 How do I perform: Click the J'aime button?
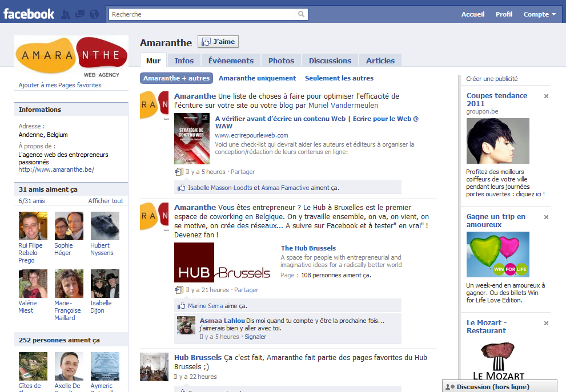[x=218, y=42]
